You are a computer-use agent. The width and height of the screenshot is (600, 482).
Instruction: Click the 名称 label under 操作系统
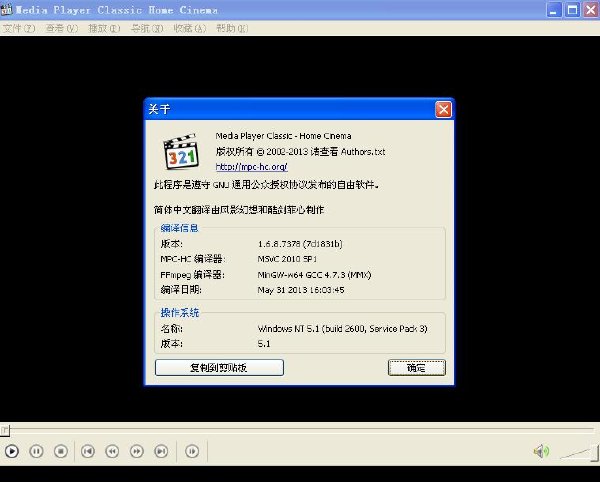click(x=171, y=329)
